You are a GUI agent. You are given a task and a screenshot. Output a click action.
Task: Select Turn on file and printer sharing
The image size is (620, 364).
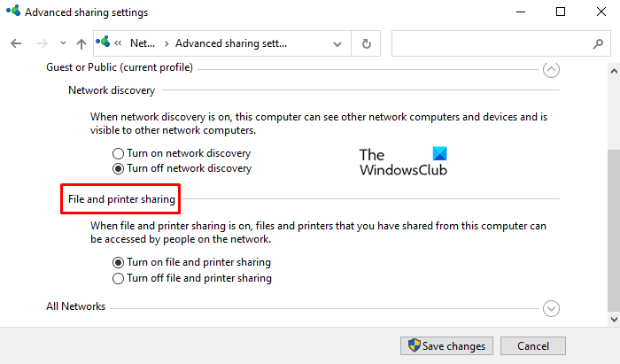pyautogui.click(x=119, y=262)
